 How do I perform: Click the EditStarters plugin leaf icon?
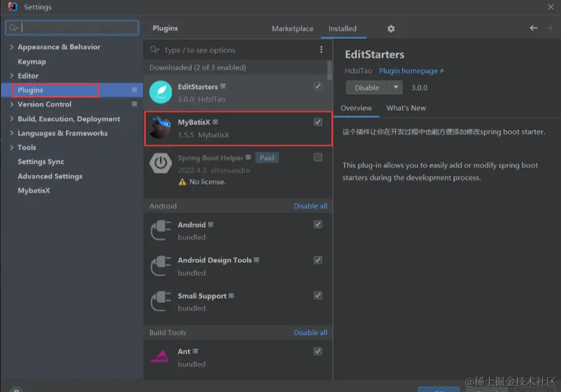pyautogui.click(x=161, y=92)
